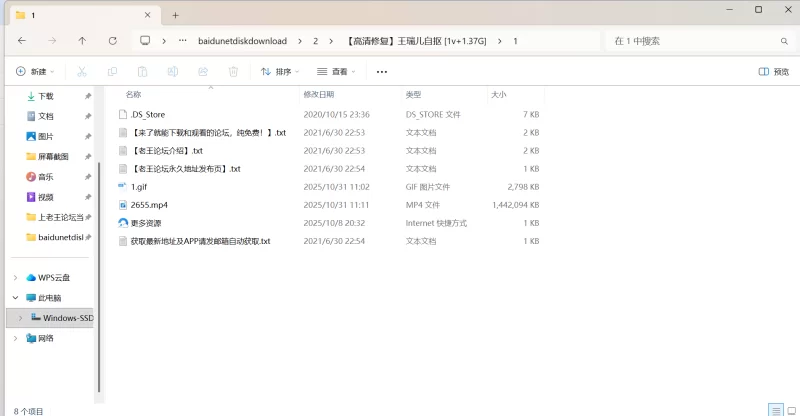
Task: Expand hidden path with the address bar ellipsis
Action: point(182,40)
